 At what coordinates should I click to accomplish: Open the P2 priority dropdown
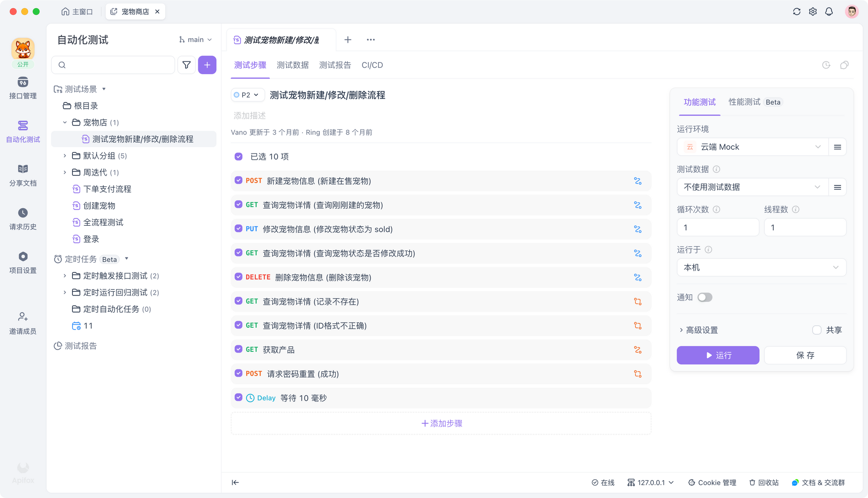pos(248,95)
